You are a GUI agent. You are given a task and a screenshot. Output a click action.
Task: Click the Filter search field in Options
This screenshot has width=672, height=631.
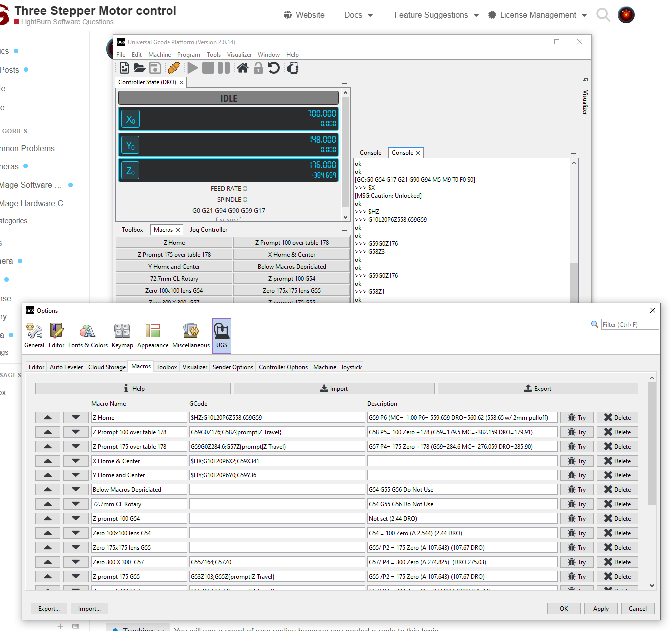click(630, 325)
